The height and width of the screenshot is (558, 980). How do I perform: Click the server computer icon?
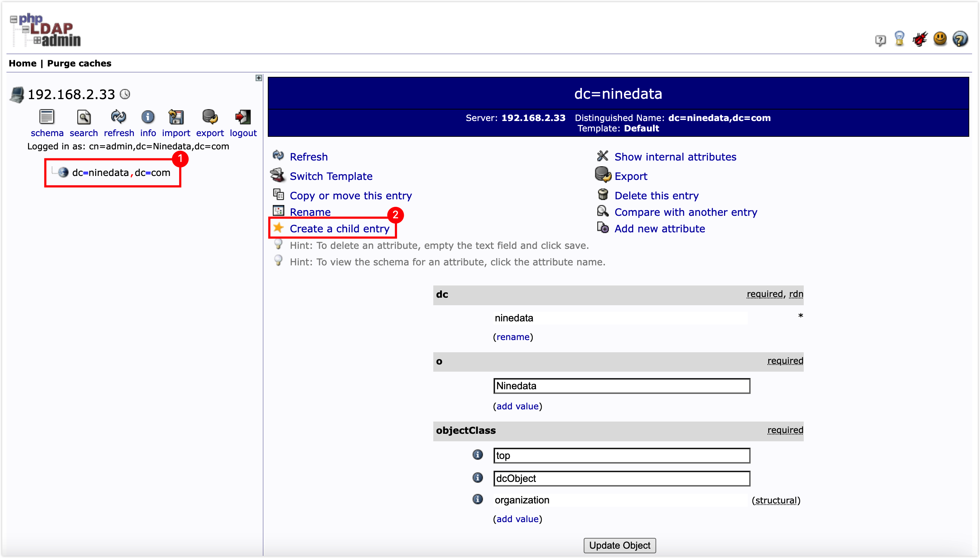17,95
